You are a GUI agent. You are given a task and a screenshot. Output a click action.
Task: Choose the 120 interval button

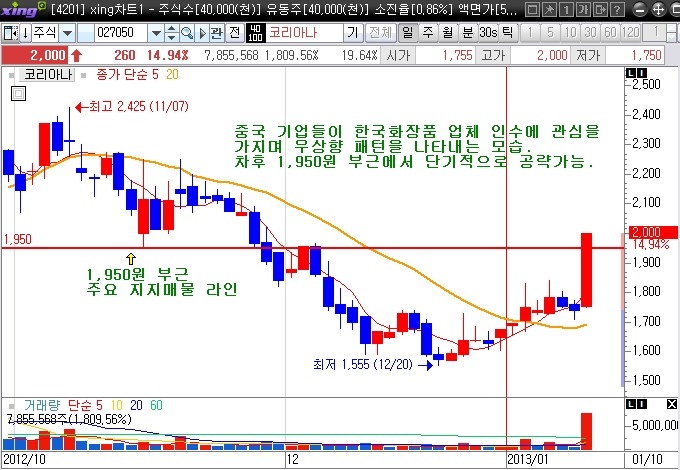tap(630, 33)
